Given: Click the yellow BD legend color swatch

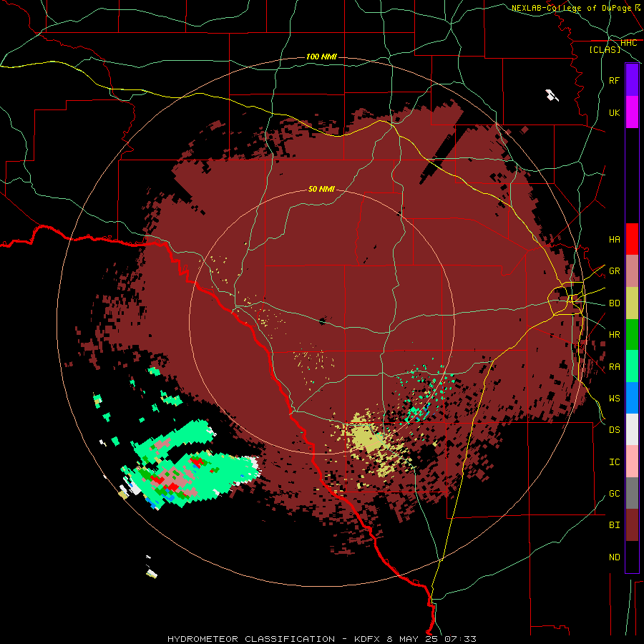Looking at the screenshot, I should (x=632, y=303).
